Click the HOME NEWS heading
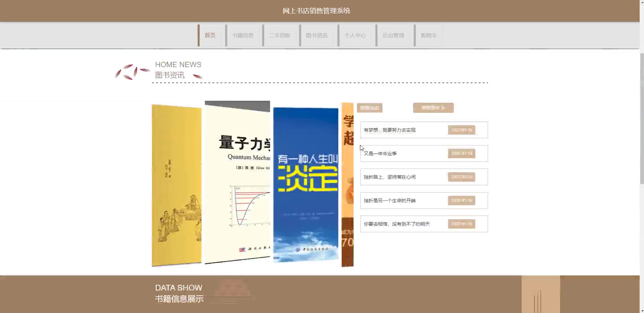The height and width of the screenshot is (313, 644). (x=178, y=64)
